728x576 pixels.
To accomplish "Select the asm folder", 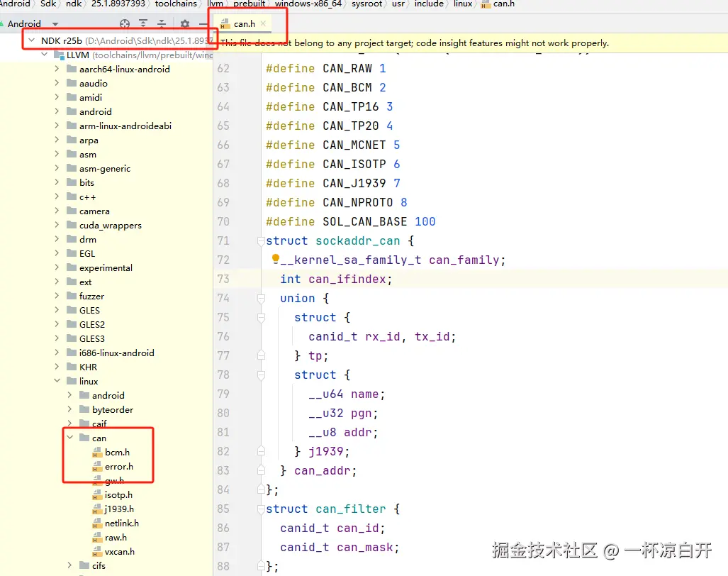I will (88, 154).
